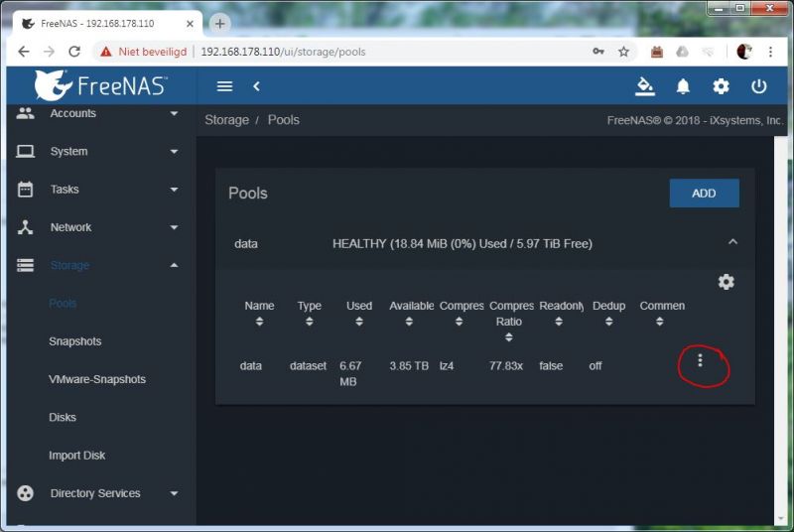This screenshot has width=794, height=532.
Task: Click the browser address bar URL
Action: tap(283, 52)
